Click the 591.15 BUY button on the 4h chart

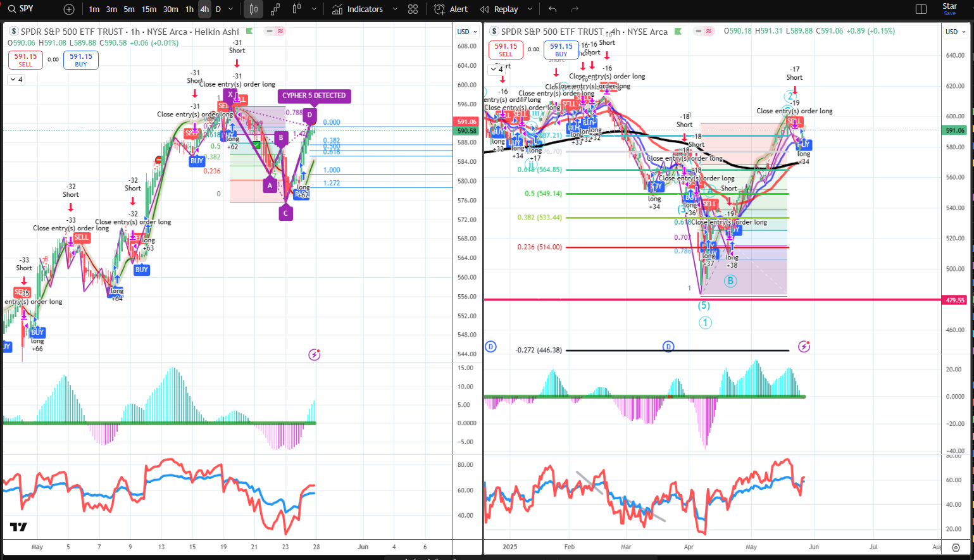[561, 49]
